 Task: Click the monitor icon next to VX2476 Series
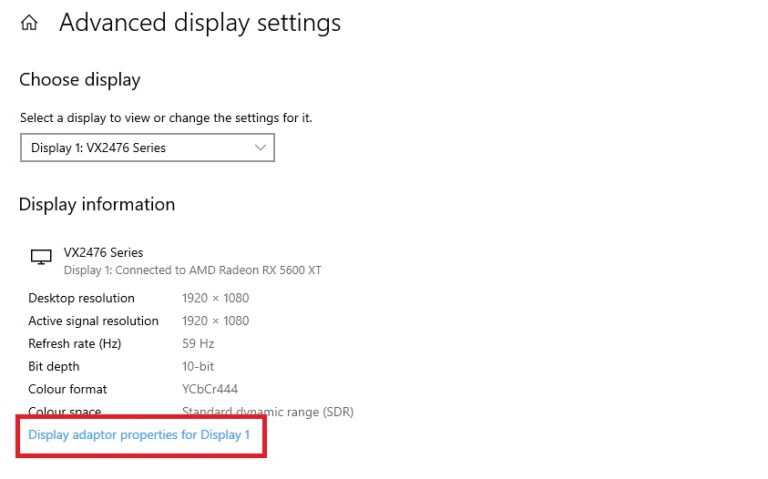(41, 257)
